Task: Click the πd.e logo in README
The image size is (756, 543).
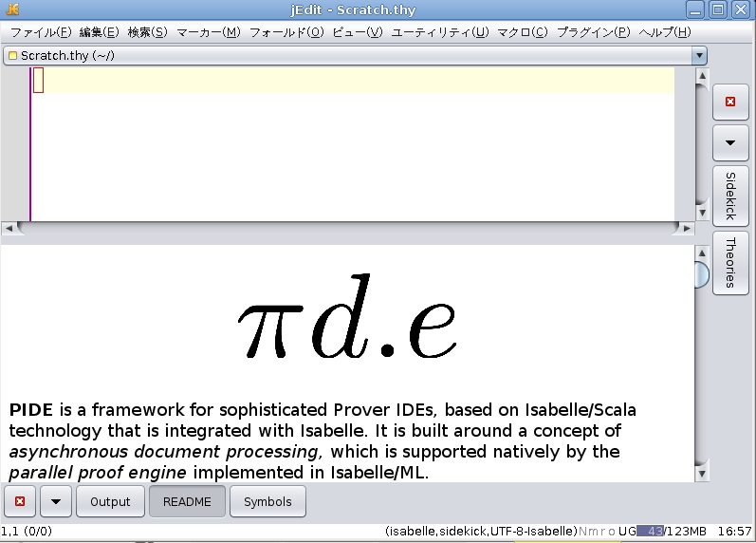Action: point(347,317)
